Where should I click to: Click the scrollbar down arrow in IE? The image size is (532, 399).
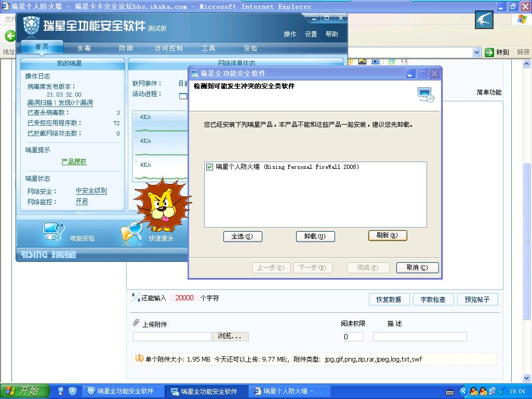coord(526,378)
